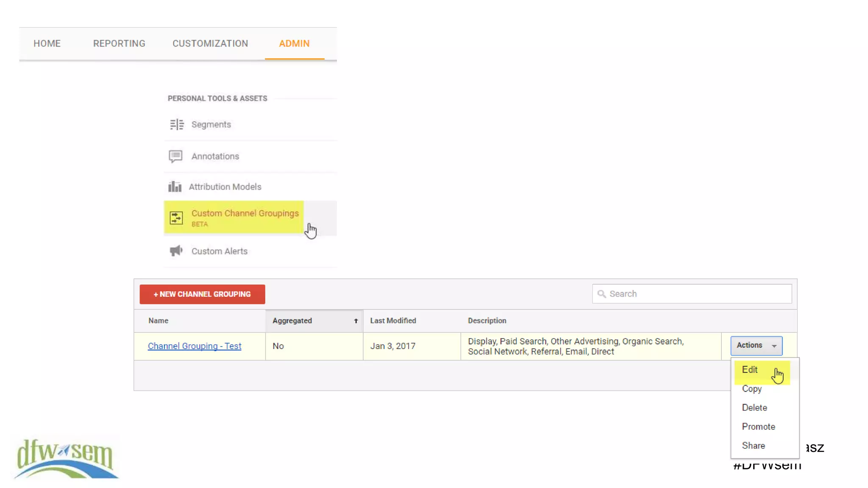Select Share from the Actions menu
Image resolution: width=868 pixels, height=488 pixels.
753,446
